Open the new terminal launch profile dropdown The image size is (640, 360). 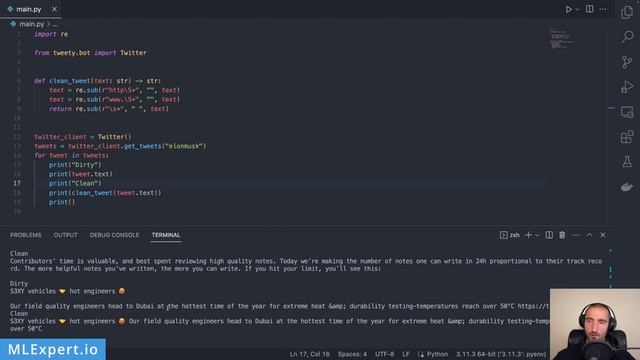pos(537,236)
